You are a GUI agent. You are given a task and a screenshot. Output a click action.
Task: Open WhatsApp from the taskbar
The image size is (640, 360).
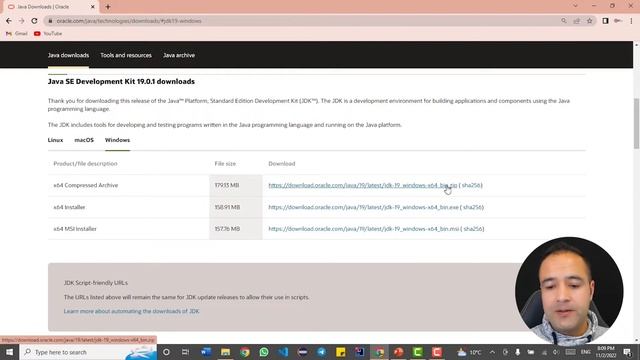pos(264,352)
